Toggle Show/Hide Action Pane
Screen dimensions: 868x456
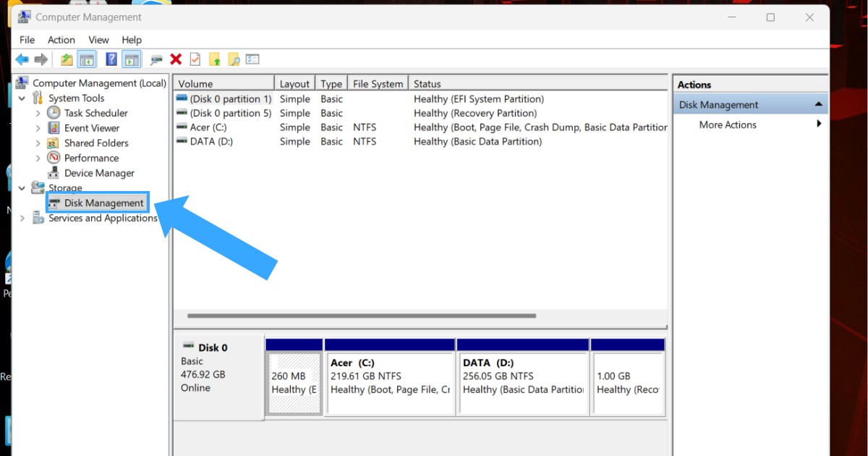coord(130,59)
